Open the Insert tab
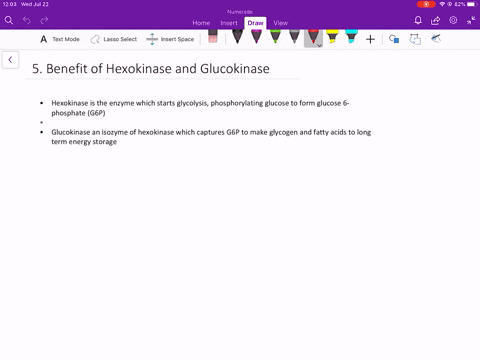This screenshot has width=480, height=360. coord(229,23)
